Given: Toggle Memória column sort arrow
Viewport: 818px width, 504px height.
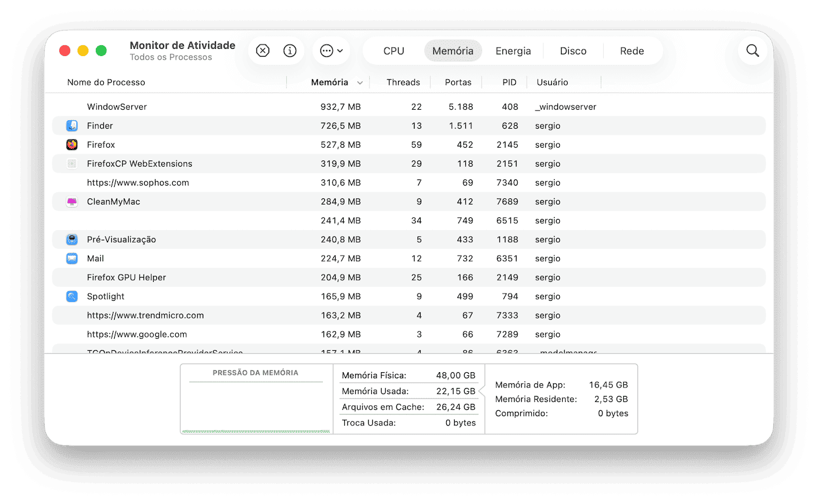Looking at the screenshot, I should (x=360, y=83).
